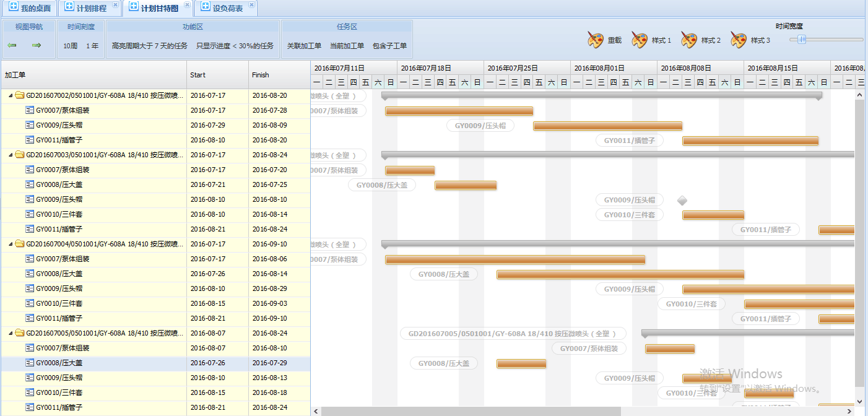The image size is (868, 416).
Task: Collapse the GD201607005 work order group
Action: click(x=11, y=333)
